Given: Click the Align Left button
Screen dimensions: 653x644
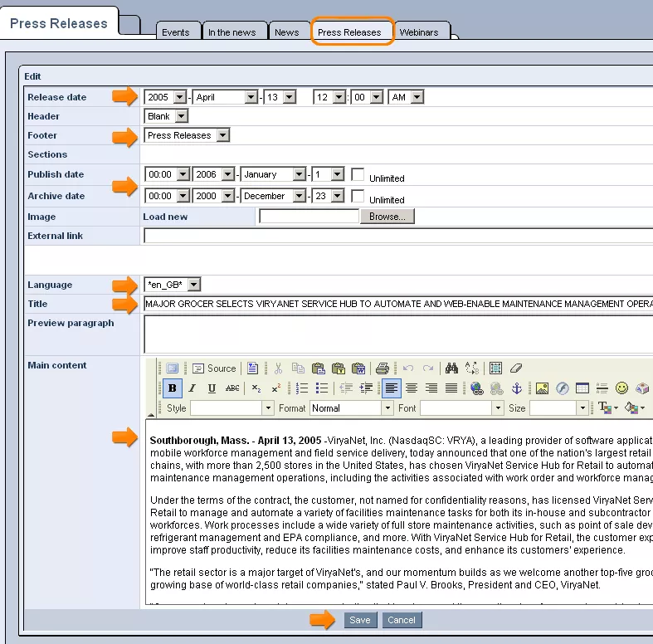Looking at the screenshot, I should point(392,388).
